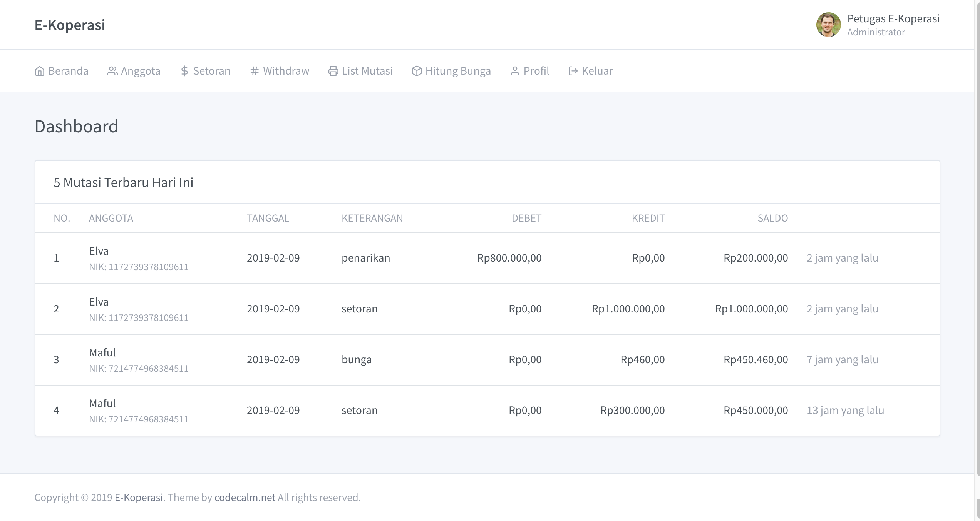This screenshot has width=980, height=521.
Task: Click the home icon beside Beranda
Action: pyautogui.click(x=39, y=71)
